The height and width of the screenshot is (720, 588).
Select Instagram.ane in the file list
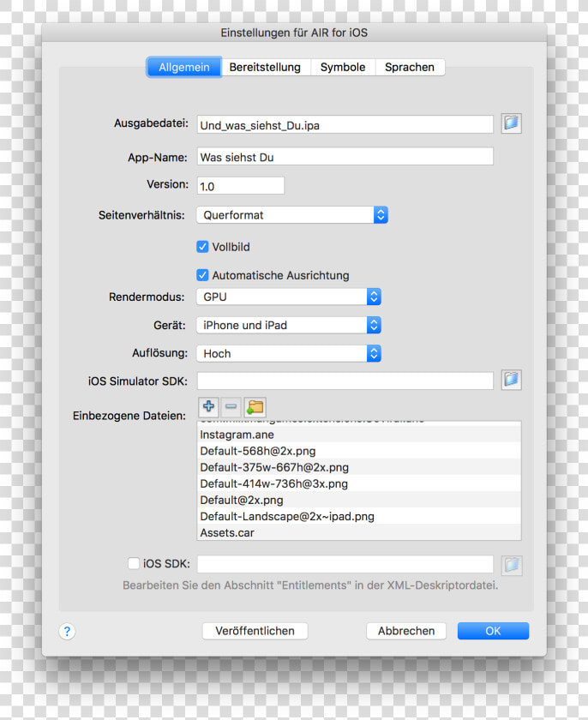pos(359,435)
